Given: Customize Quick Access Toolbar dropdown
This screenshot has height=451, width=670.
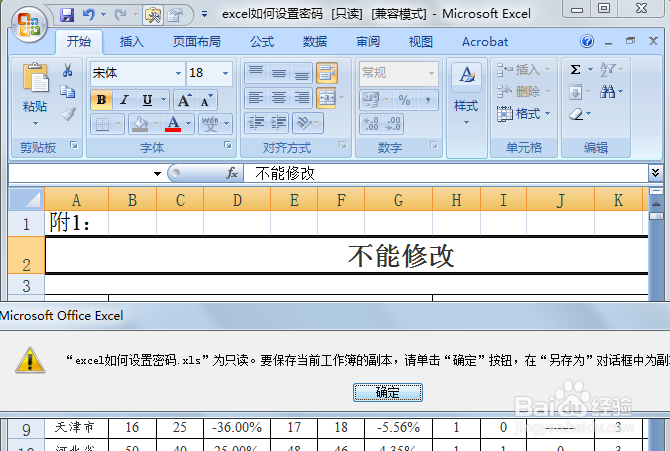Looking at the screenshot, I should pyautogui.click(x=205, y=15).
